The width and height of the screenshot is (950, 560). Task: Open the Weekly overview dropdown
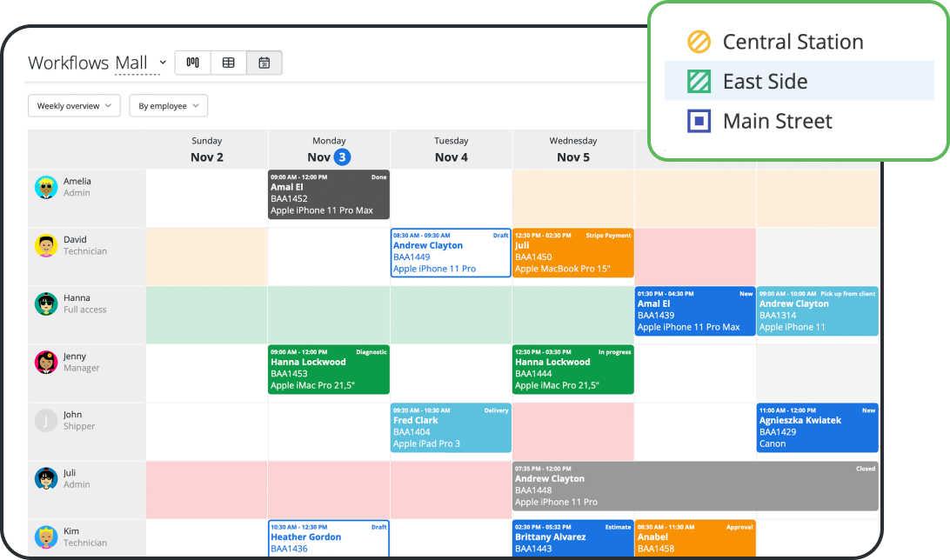74,106
